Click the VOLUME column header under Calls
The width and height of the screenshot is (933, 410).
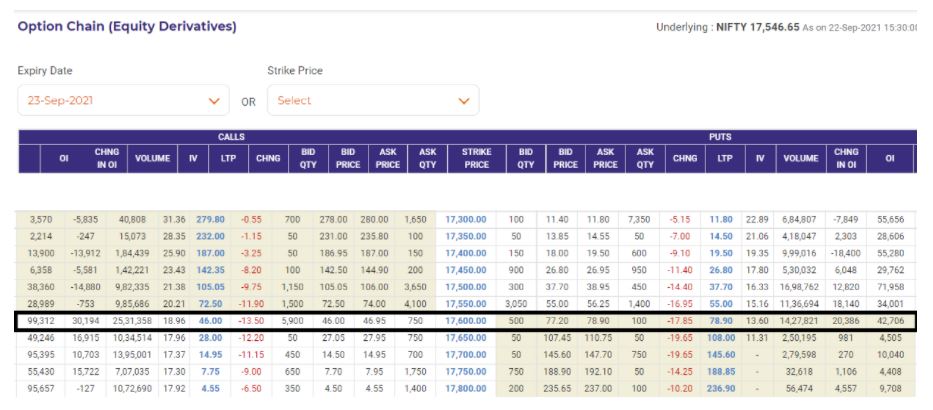click(x=152, y=158)
